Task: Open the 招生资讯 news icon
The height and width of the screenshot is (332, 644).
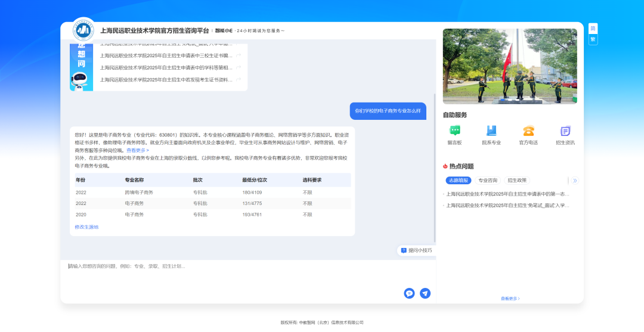Action: 565,131
